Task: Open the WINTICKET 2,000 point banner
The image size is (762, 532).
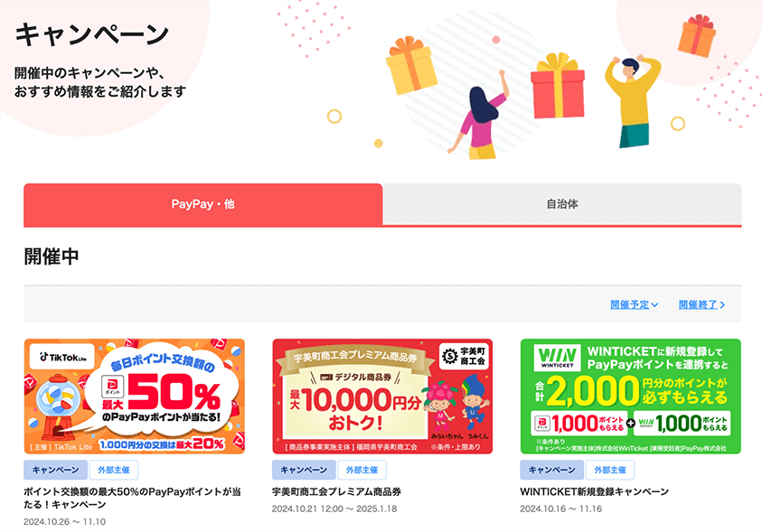Action: click(x=631, y=397)
